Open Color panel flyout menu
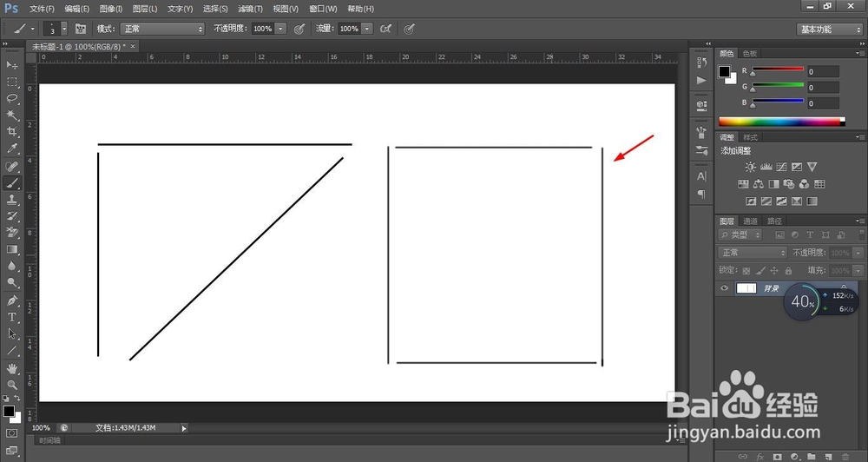Screen dimensions: 868x462 [x=859, y=53]
